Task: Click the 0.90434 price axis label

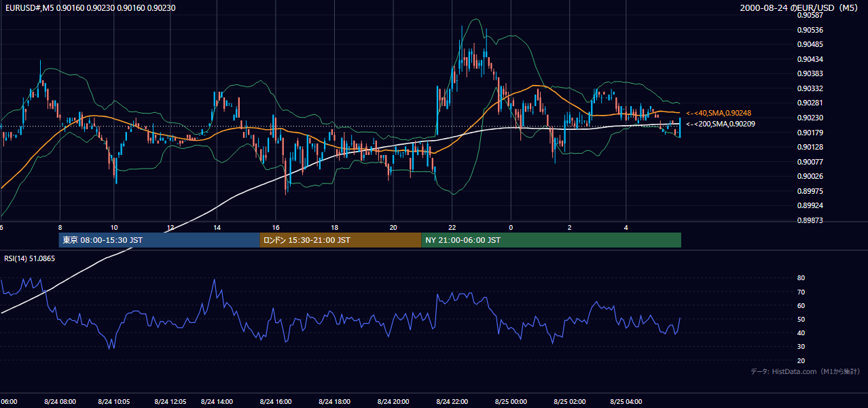Action: tap(810, 59)
